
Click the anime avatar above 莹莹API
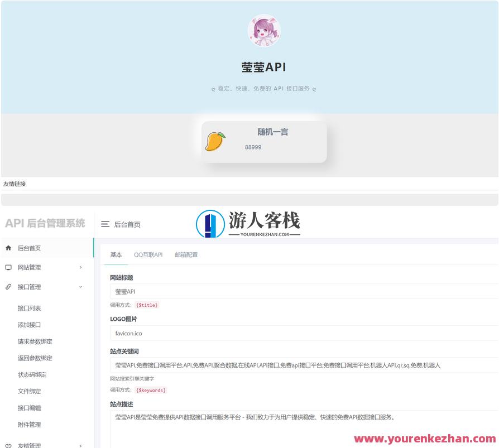pyautogui.click(x=263, y=31)
